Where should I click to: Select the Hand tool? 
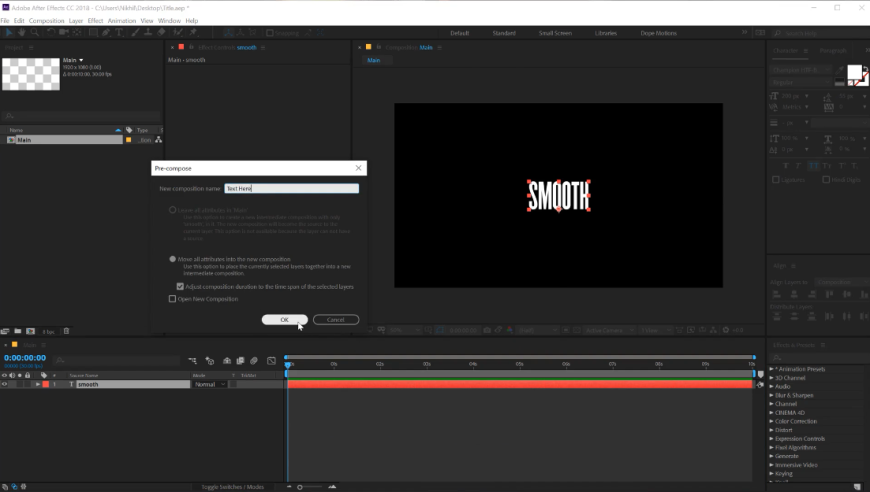(22, 33)
